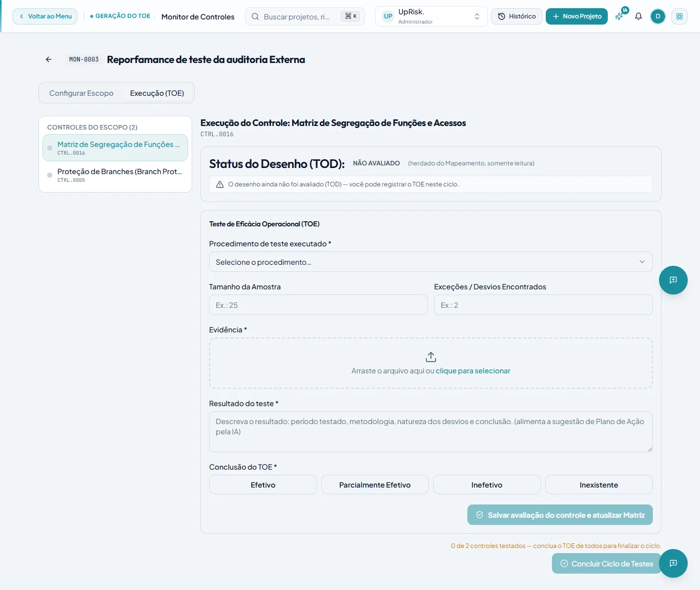Click the Monitor de Controles title

198,17
